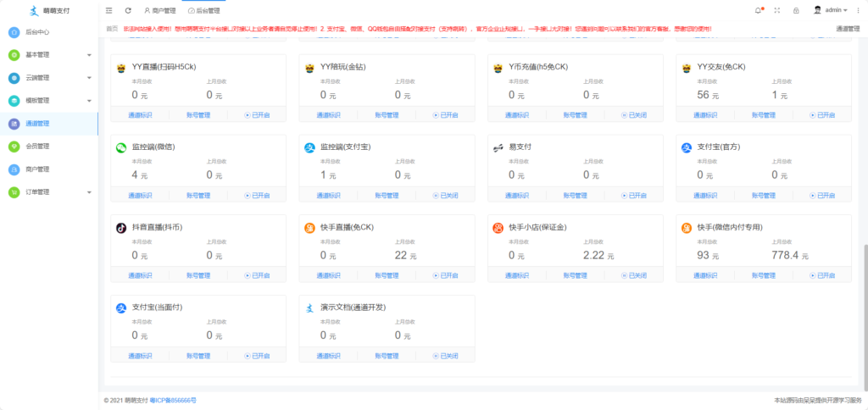Click the 快手直播(免CK) Kuaishou icon
This screenshot has width=868, height=410.
310,228
